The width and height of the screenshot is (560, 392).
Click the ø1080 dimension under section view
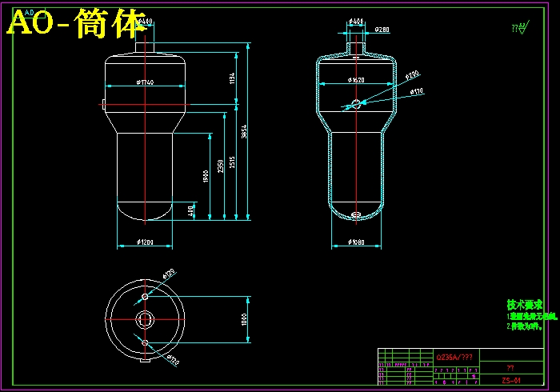357,242
